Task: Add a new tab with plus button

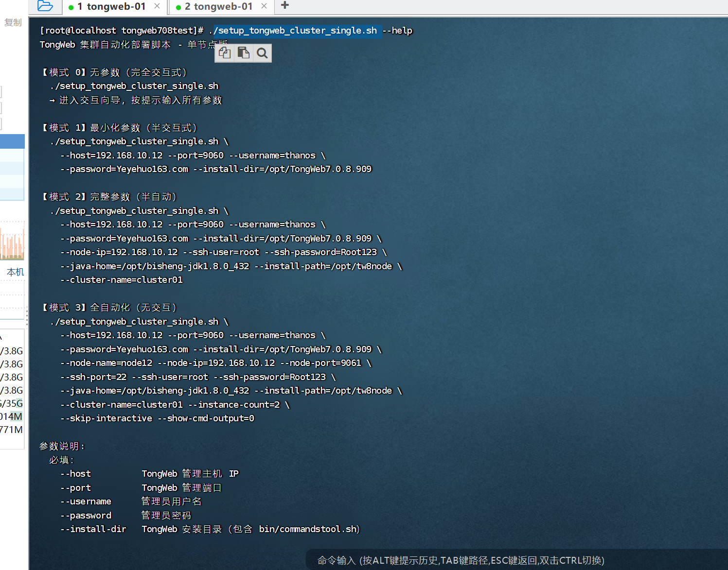Action: [x=285, y=5]
